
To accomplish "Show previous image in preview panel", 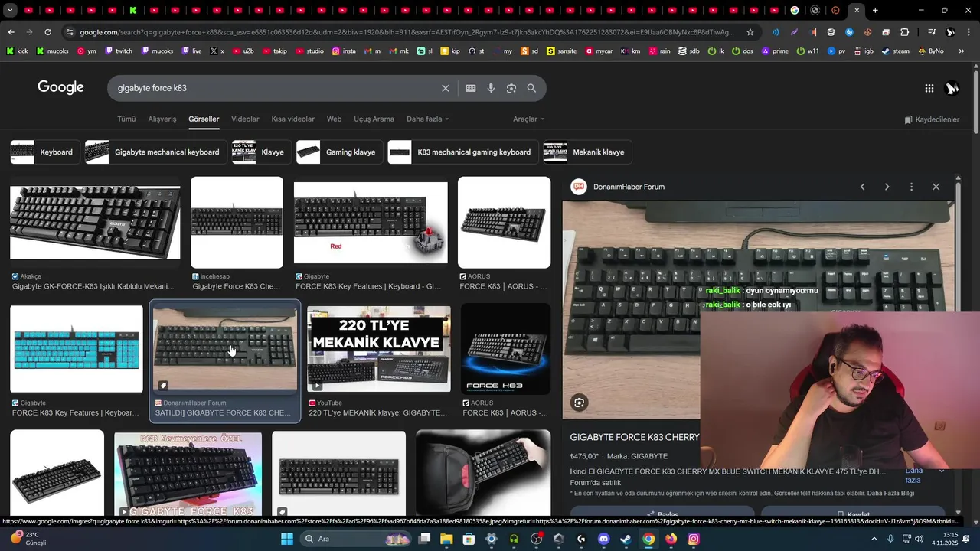I will (862, 187).
